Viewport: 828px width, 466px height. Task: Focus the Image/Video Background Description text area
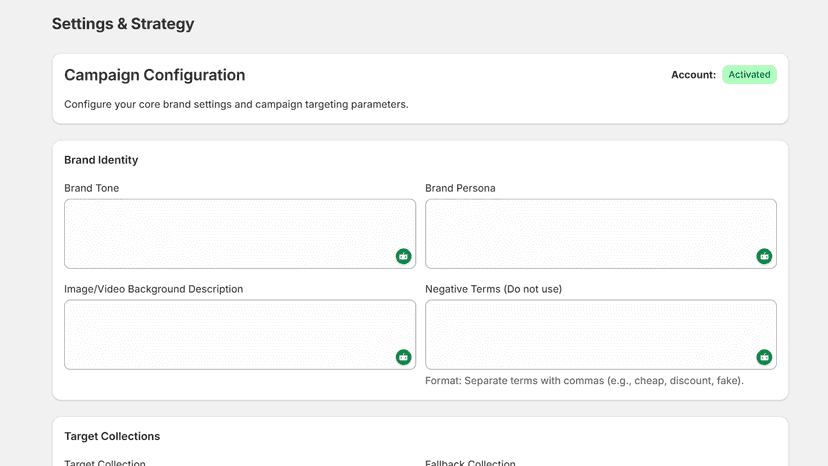pyautogui.click(x=240, y=334)
